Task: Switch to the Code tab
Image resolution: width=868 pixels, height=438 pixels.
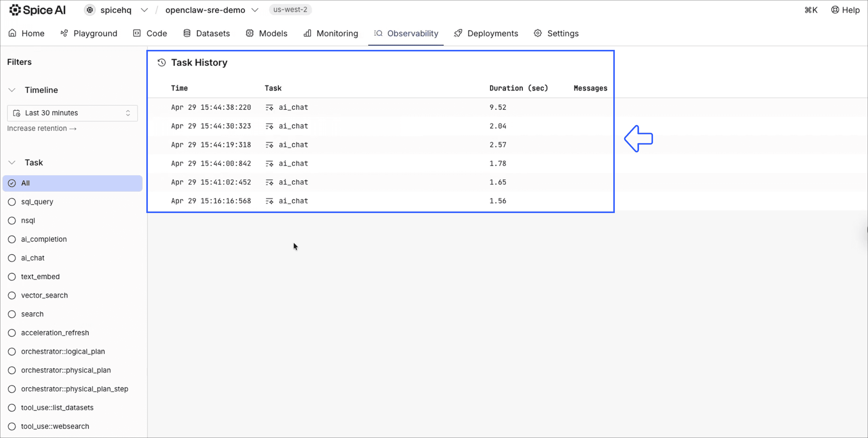Action: tap(150, 33)
